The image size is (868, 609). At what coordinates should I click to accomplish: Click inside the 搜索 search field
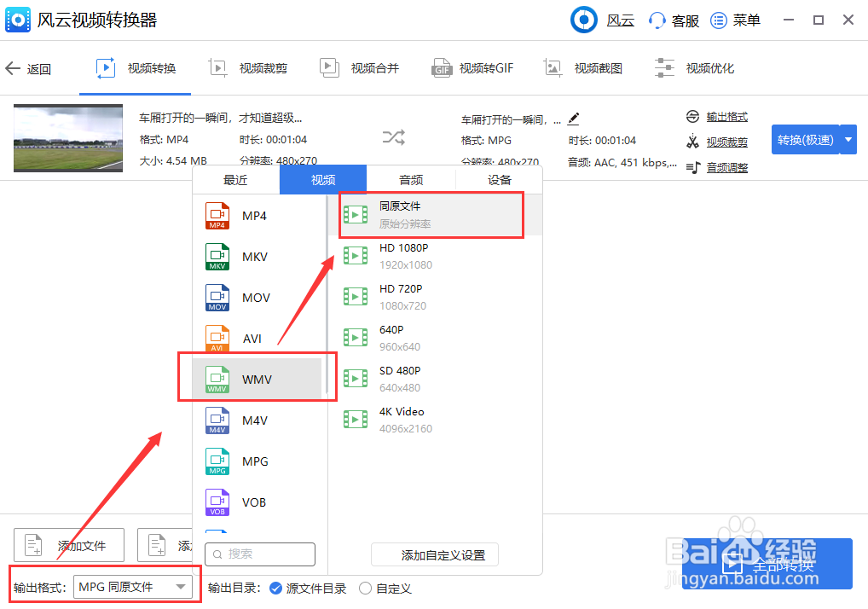tap(260, 554)
